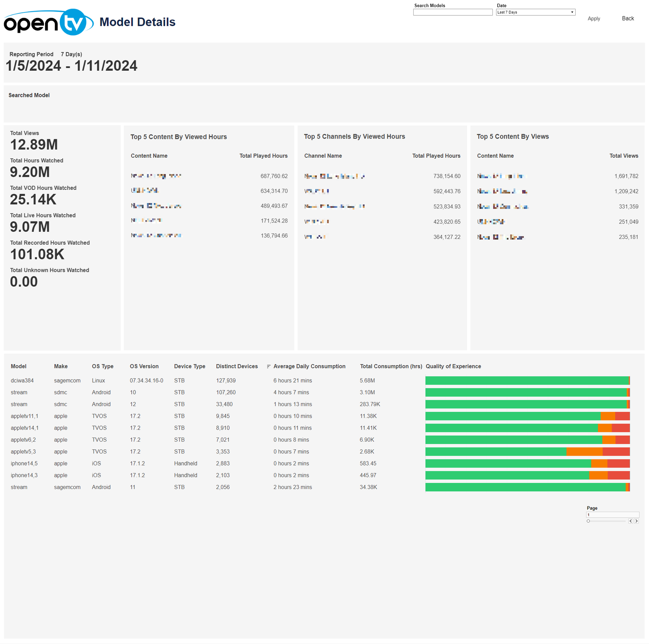This screenshot has height=644, width=649.
Task: Go to the previous page with the left arrow
Action: (x=630, y=521)
